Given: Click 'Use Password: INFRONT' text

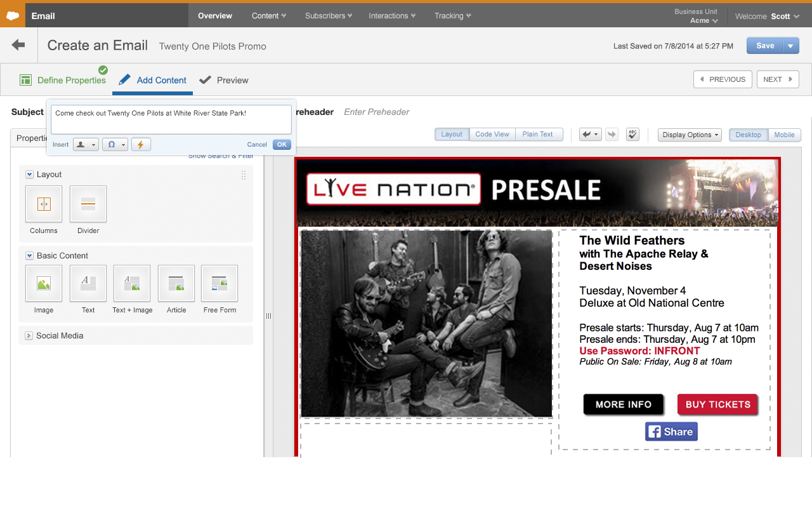Looking at the screenshot, I should pos(639,351).
